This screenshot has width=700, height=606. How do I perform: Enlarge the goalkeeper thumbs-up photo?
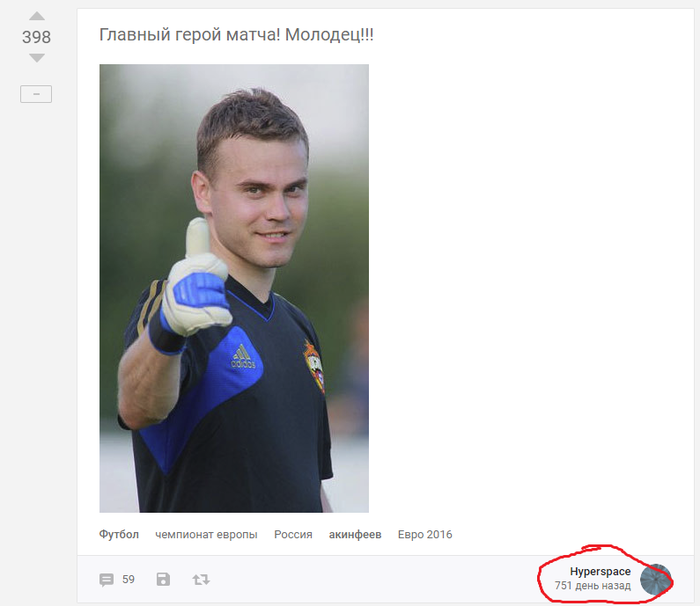tap(234, 288)
